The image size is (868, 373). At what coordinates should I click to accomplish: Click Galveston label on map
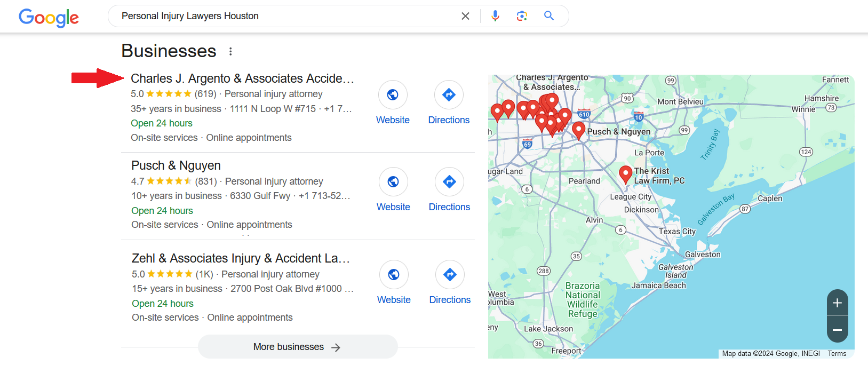703,255
